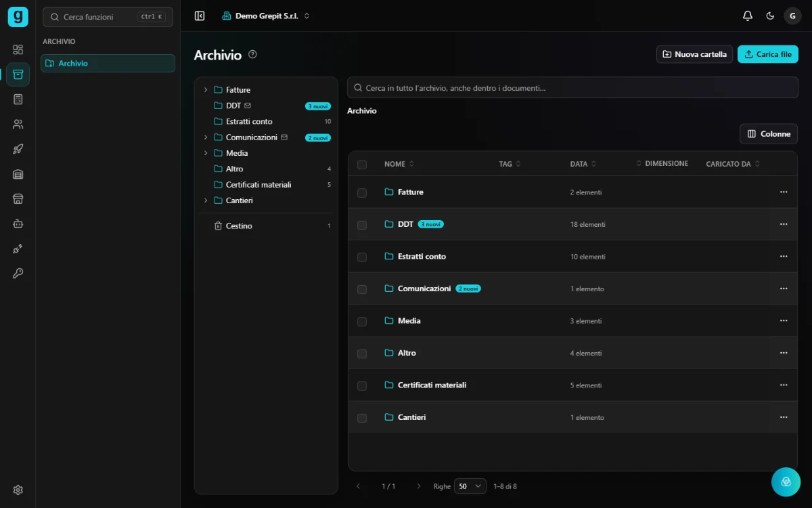This screenshot has width=812, height=508.
Task: Open the storefront icon in sidebar
Action: pyautogui.click(x=18, y=199)
